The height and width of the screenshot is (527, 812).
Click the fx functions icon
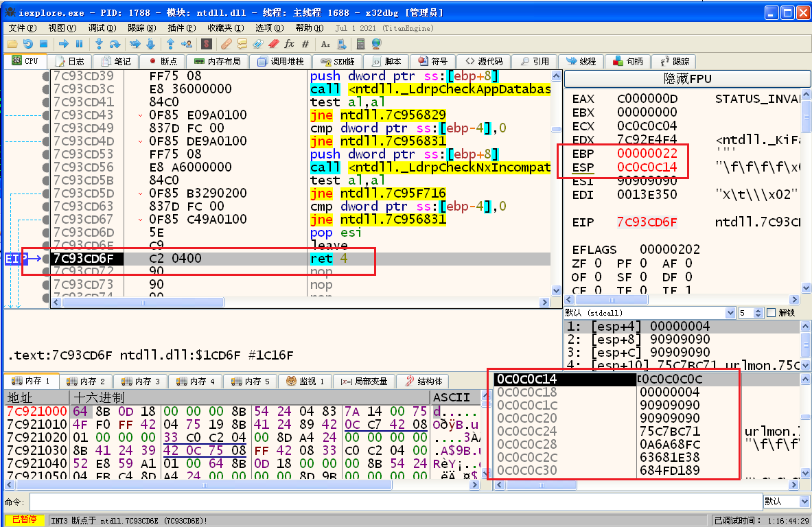coord(289,44)
